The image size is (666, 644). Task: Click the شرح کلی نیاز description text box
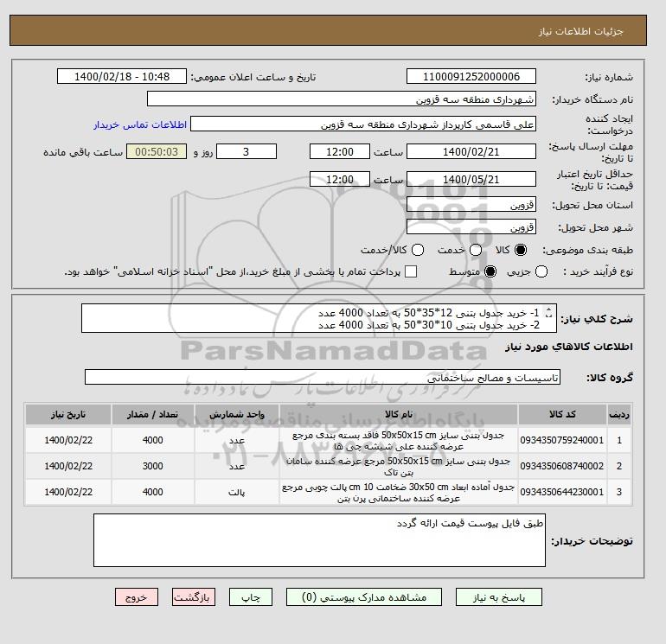319,318
